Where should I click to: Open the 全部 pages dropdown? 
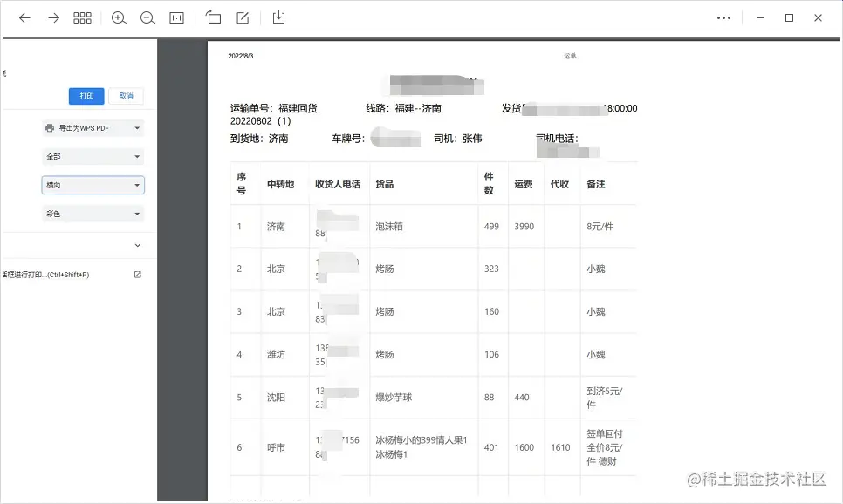(x=93, y=156)
